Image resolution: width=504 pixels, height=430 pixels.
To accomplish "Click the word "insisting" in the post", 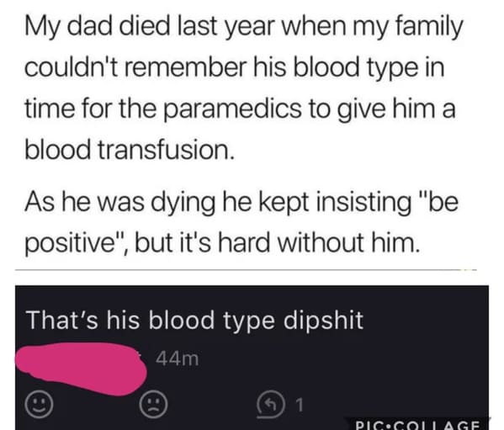I will (364, 204).
